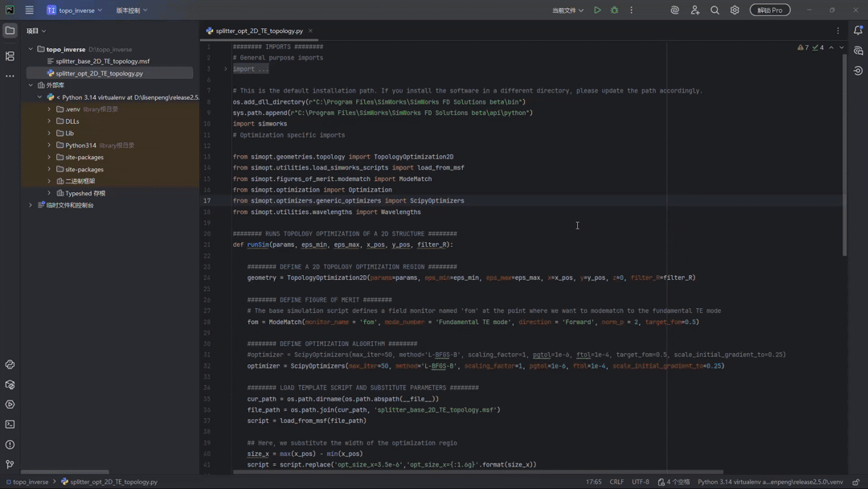Viewport: 868px width, 489px height.
Task: Toggle the read-only lock icon in status bar
Action: pyautogui.click(x=856, y=482)
